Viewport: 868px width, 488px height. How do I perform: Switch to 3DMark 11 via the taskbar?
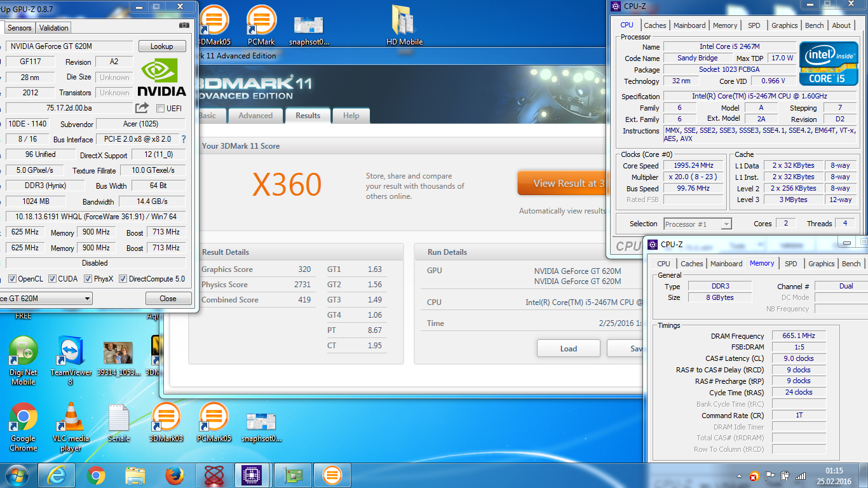click(331, 475)
